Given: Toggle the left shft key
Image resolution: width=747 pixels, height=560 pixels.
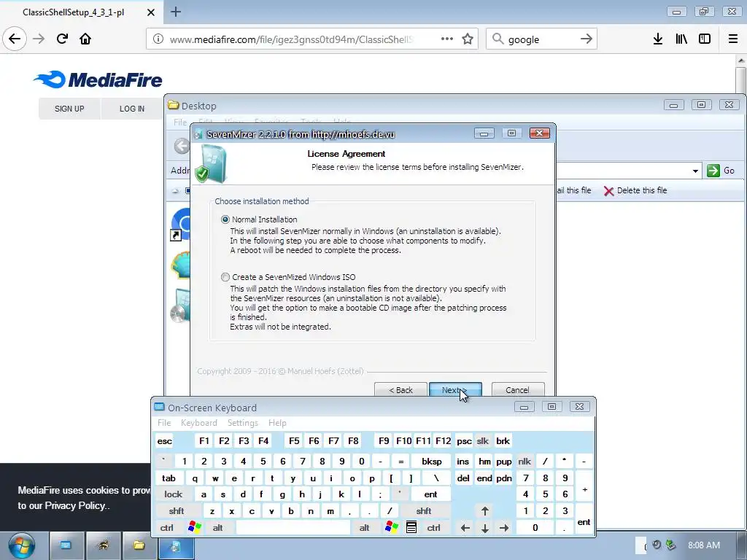Looking at the screenshot, I should (x=177, y=511).
